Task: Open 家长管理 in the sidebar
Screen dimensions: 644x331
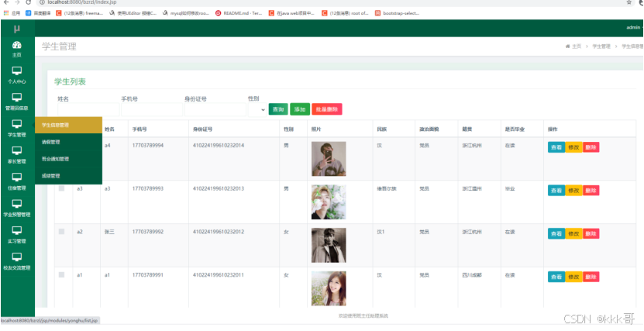Action: point(17,155)
